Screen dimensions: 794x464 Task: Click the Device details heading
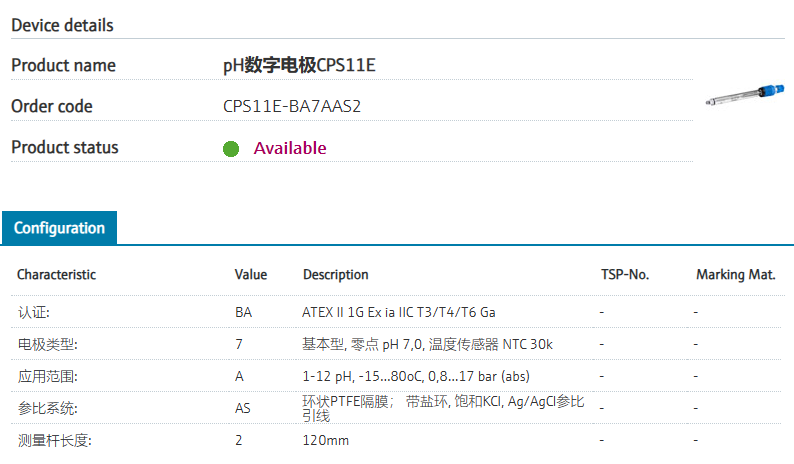click(x=62, y=25)
